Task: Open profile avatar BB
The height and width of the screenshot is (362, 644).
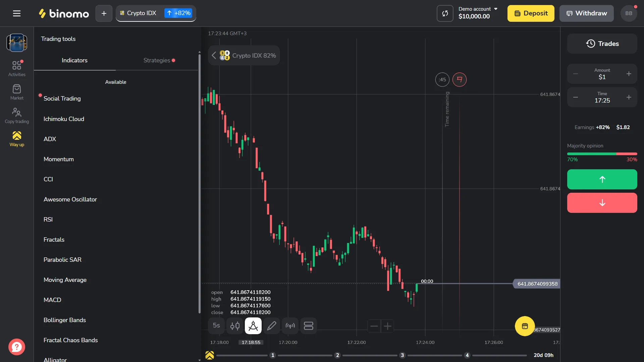Action: point(629,13)
